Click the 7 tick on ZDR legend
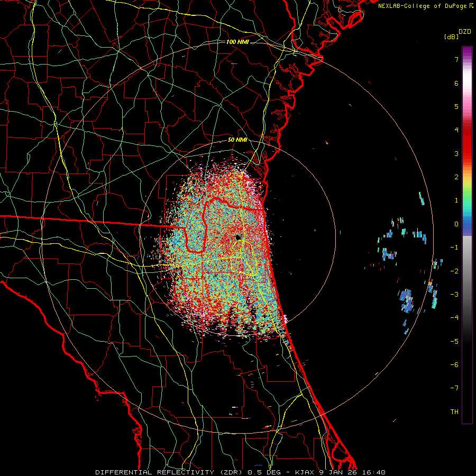476x476 pixels. tap(456, 59)
